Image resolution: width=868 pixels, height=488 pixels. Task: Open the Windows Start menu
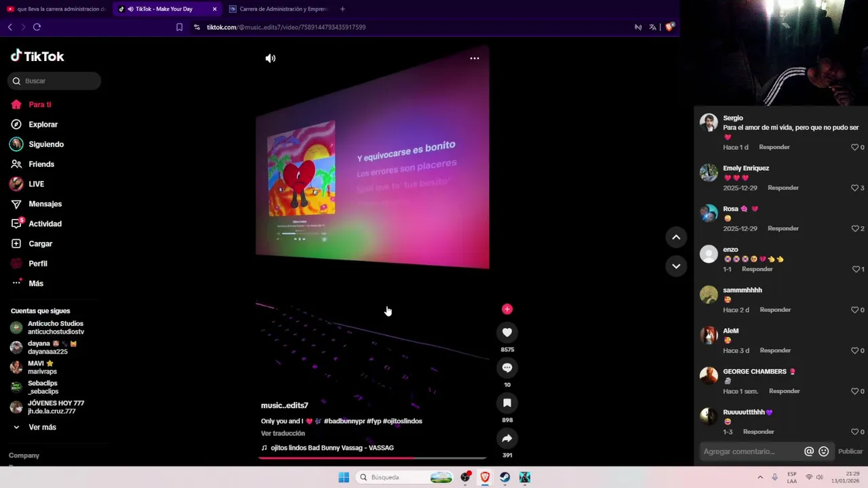[x=344, y=477]
